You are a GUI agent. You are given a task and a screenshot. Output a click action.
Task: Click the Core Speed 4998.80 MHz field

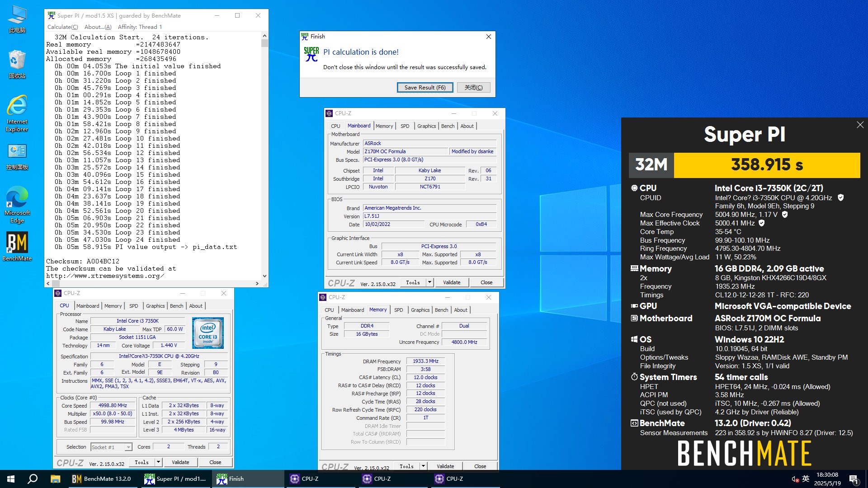tap(113, 406)
